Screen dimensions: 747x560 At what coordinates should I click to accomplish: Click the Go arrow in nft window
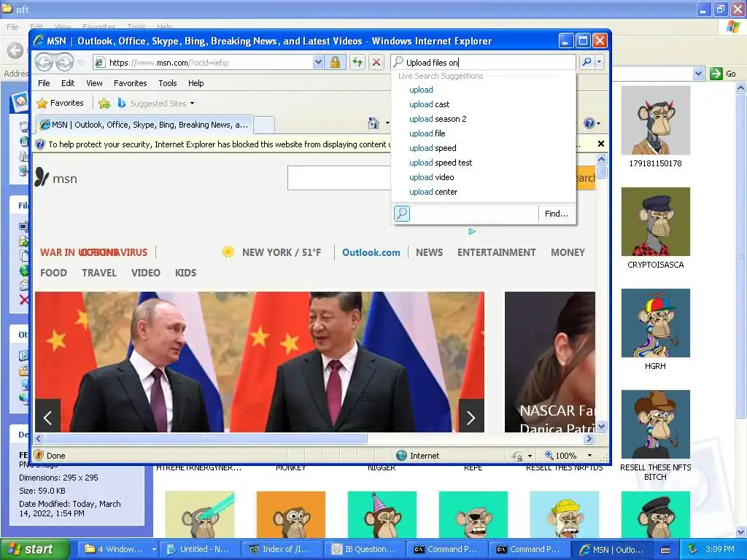(716, 74)
